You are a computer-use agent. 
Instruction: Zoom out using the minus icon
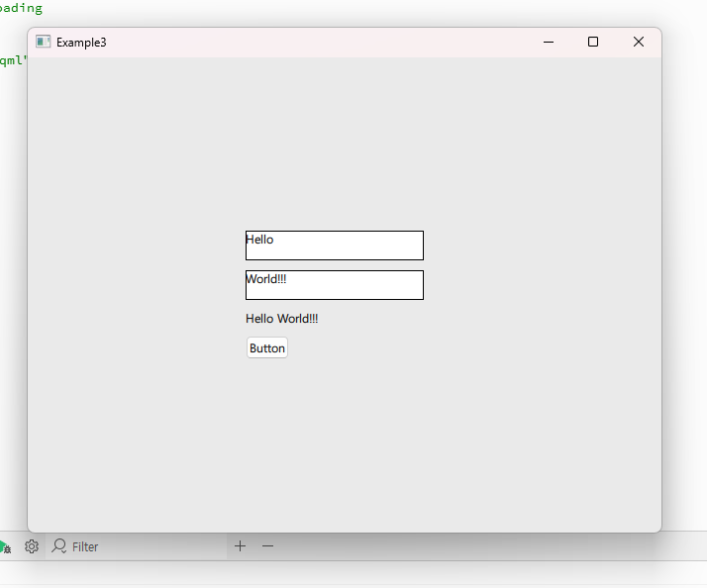267,546
